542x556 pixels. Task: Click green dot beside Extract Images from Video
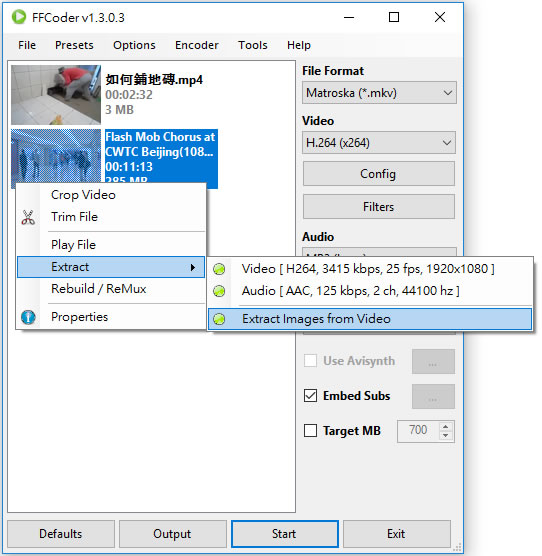pyautogui.click(x=219, y=319)
